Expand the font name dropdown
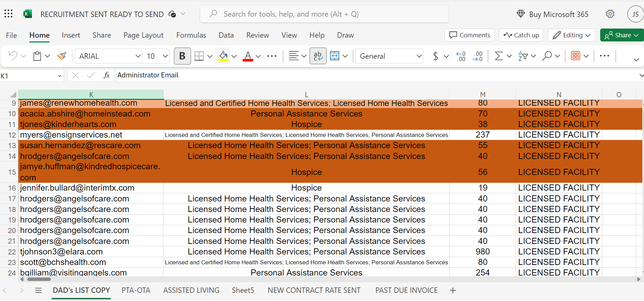Image resolution: width=644 pixels, height=301 pixels. tap(138, 56)
